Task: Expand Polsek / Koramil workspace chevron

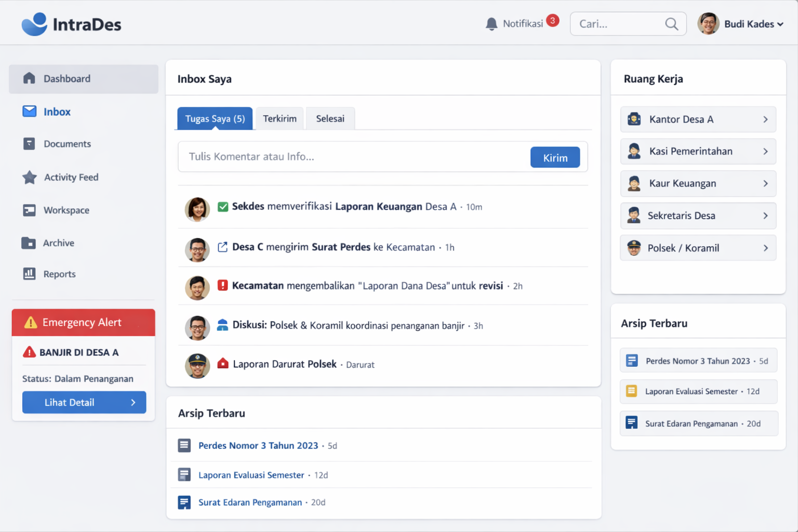Action: [x=765, y=248]
